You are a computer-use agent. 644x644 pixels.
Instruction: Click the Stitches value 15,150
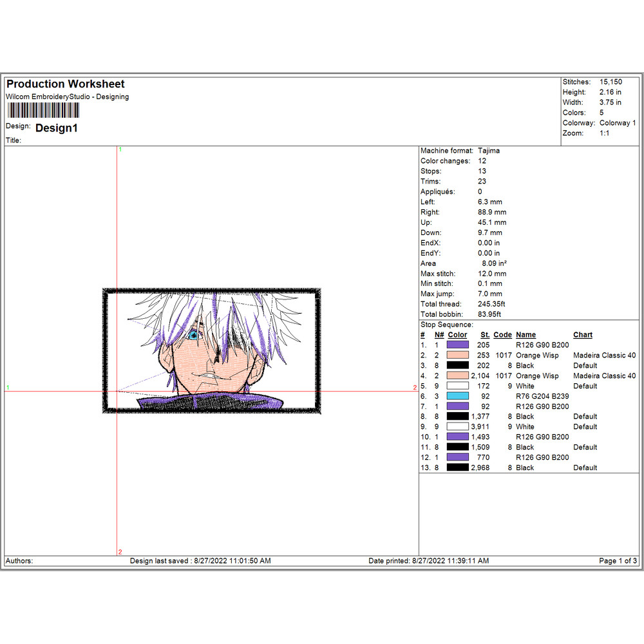click(x=611, y=82)
